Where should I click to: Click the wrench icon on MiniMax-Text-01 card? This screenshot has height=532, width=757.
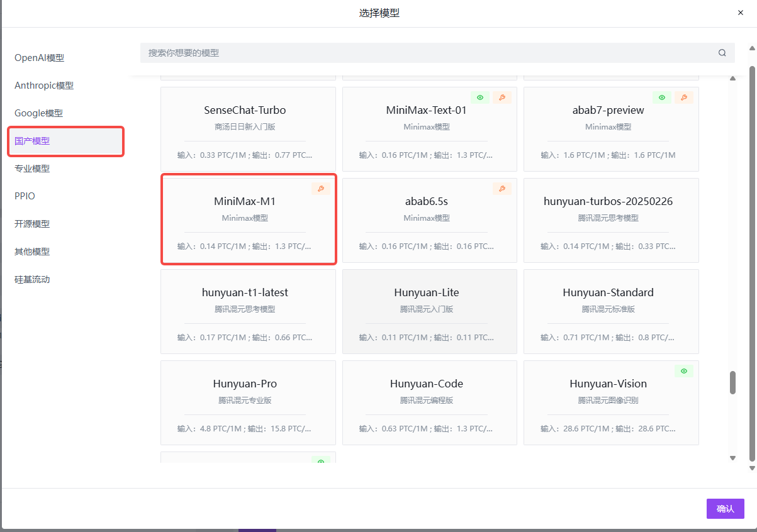[502, 97]
